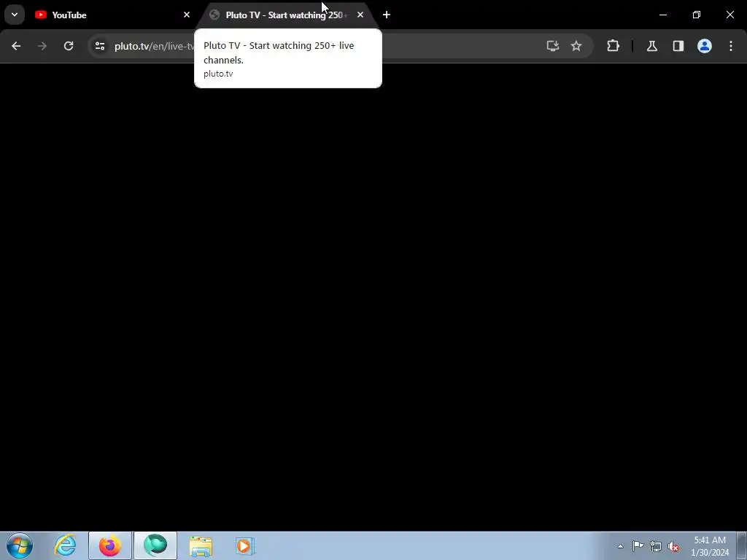This screenshot has width=747, height=560.
Task: Open the Chrome three-dot menu
Action: coord(731,46)
